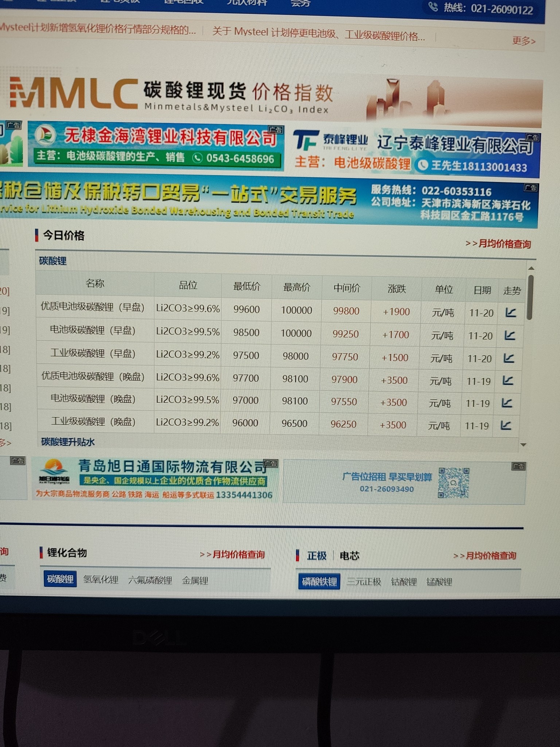The width and height of the screenshot is (560, 747).
Task: Click 工业级碳酸锂（晚盘） row name
Action: click(93, 421)
